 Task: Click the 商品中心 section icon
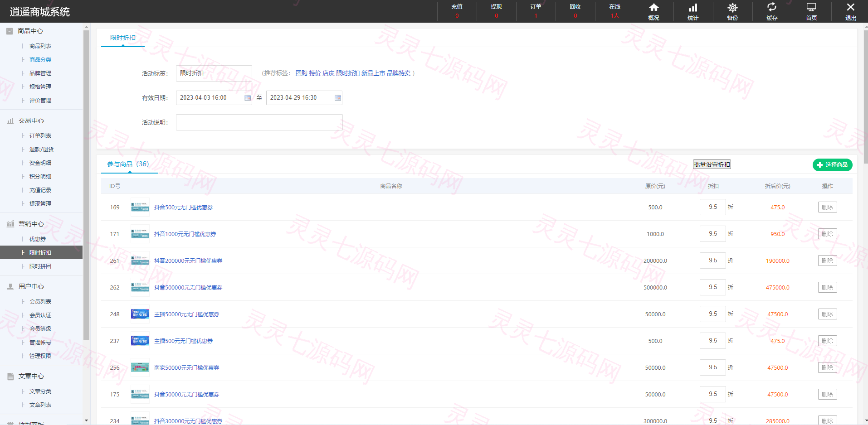pyautogui.click(x=10, y=31)
